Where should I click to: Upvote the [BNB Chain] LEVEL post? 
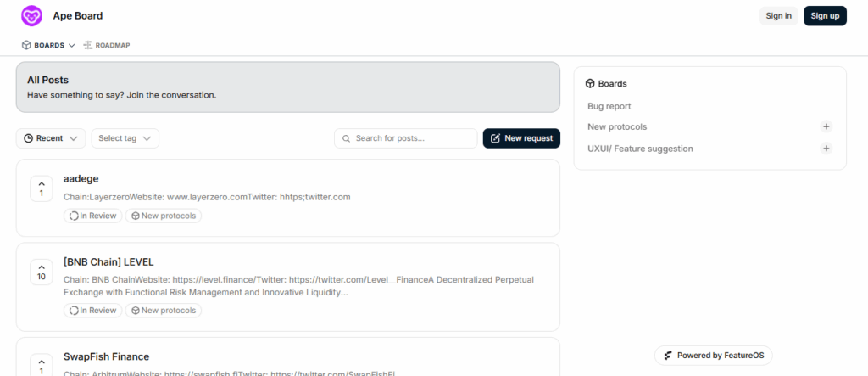click(x=42, y=271)
